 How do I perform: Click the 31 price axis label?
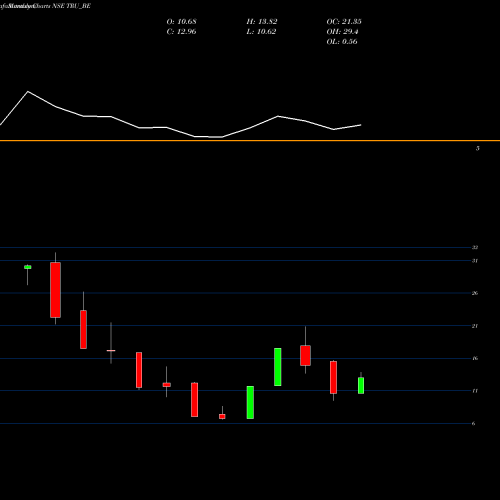click(475, 261)
